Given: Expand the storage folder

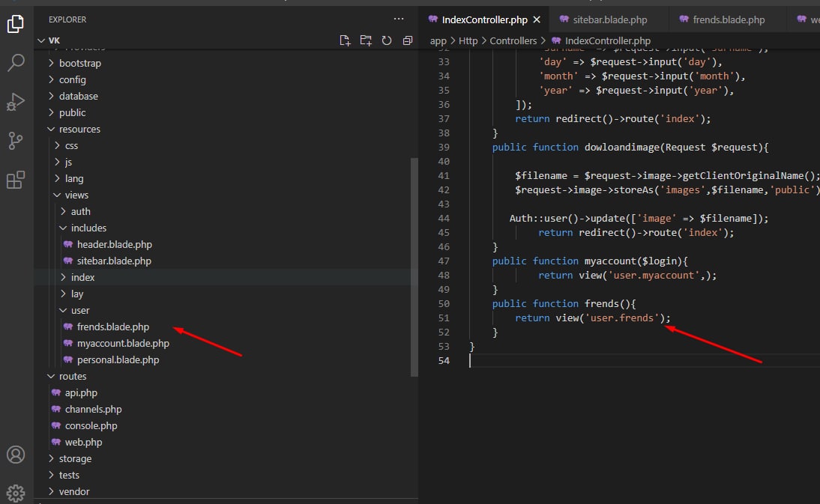Looking at the screenshot, I should pos(75,458).
